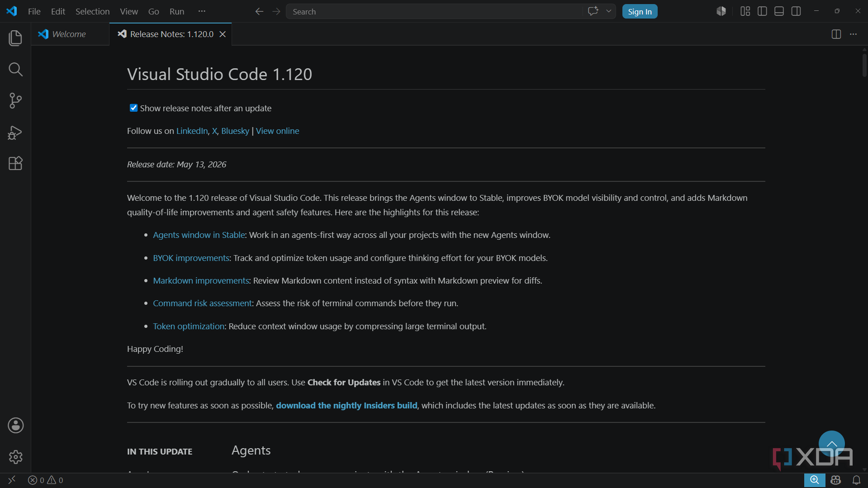This screenshot has width=868, height=488.
Task: Uncheck Show release notes after an update
Action: (133, 108)
